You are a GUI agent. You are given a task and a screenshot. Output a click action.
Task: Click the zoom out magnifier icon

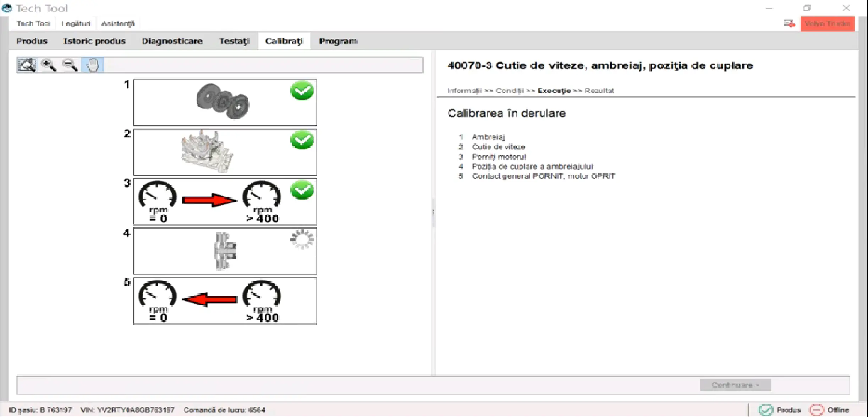70,65
